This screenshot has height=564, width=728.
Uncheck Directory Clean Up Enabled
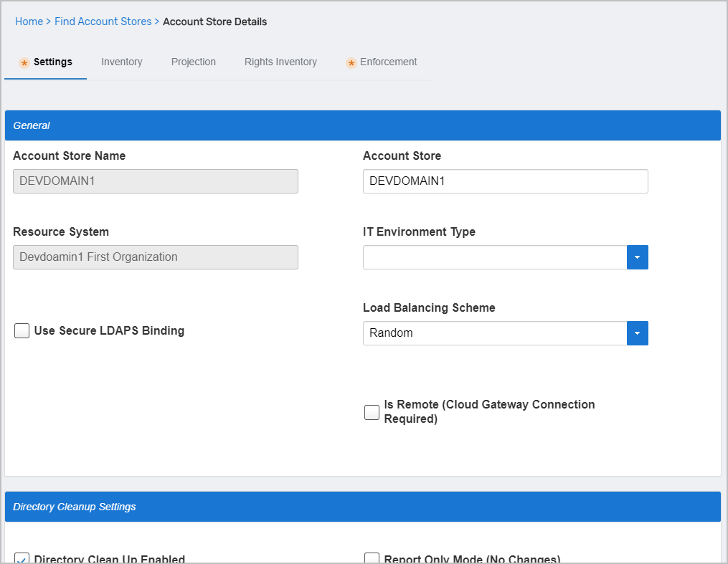click(22, 559)
